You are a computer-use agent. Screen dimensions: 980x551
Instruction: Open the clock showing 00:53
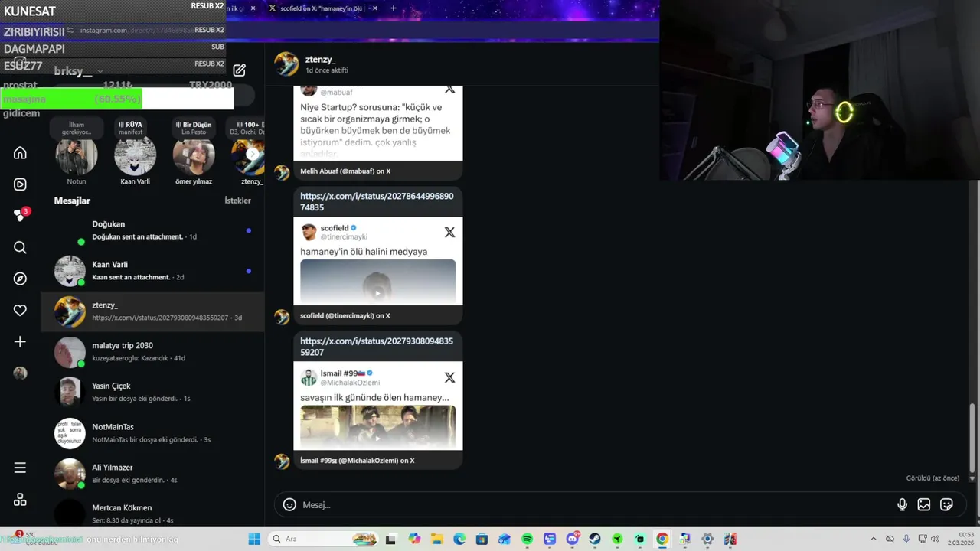click(962, 539)
